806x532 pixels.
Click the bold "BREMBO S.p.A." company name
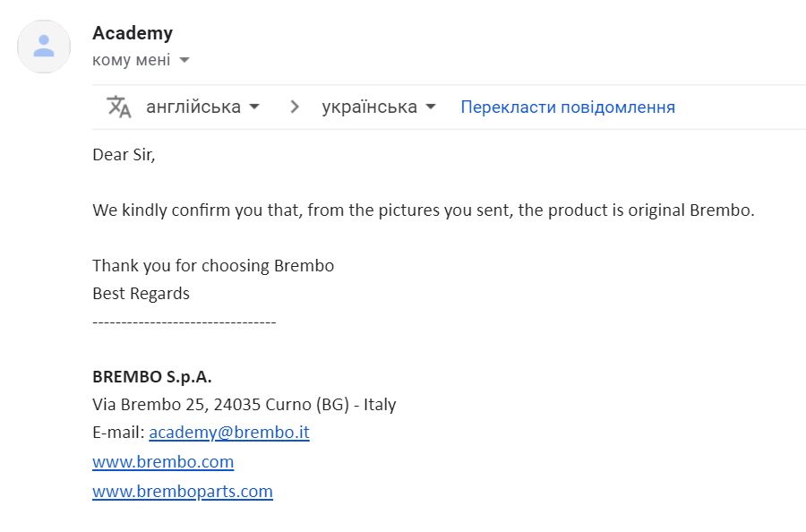pos(152,376)
